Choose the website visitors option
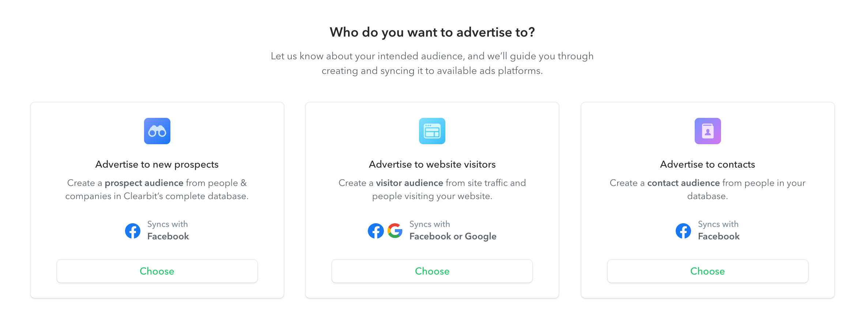Viewport: 868px width, 325px height. click(432, 271)
